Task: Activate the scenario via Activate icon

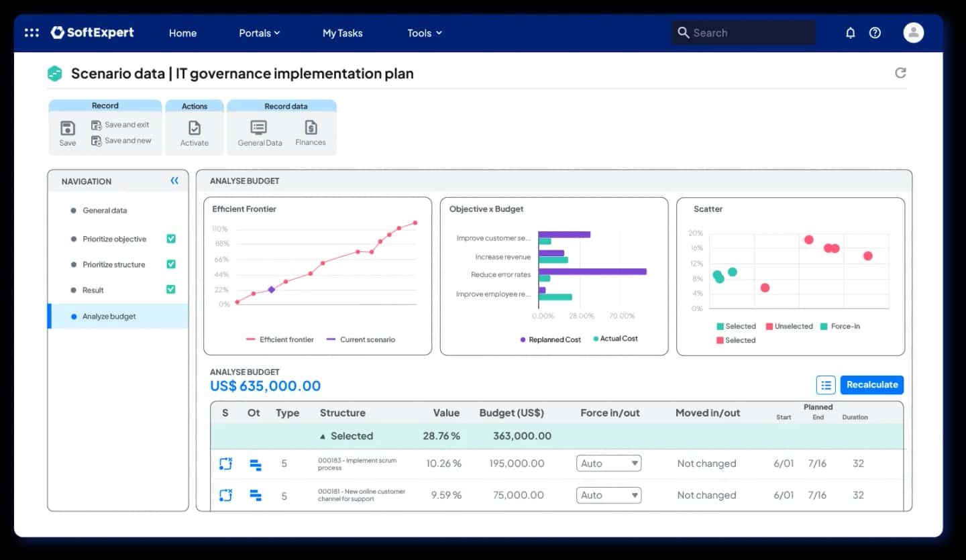Action: (195, 127)
